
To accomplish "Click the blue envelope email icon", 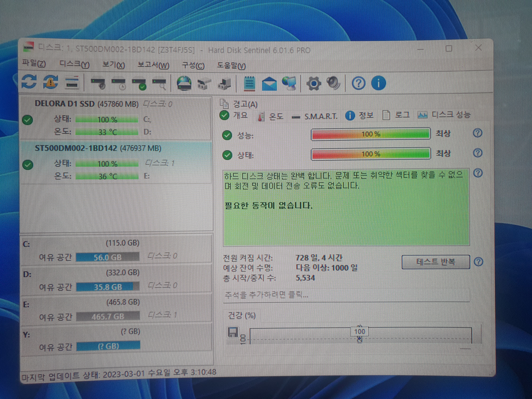I will [x=269, y=84].
